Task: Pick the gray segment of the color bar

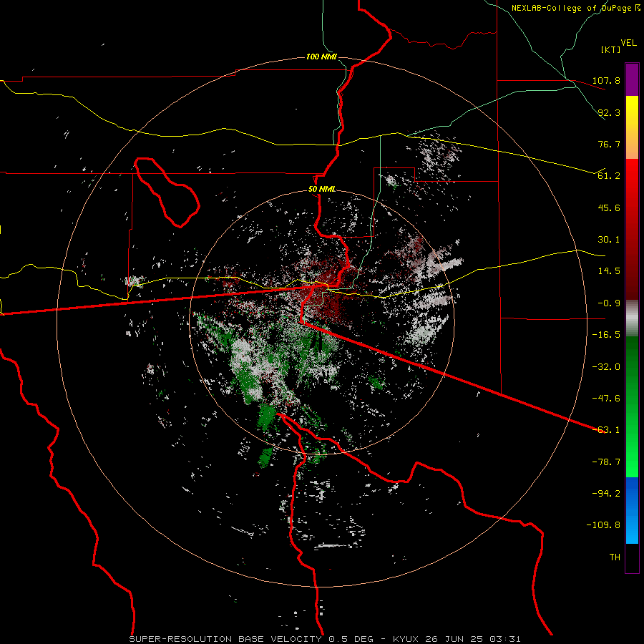Action: (x=632, y=317)
